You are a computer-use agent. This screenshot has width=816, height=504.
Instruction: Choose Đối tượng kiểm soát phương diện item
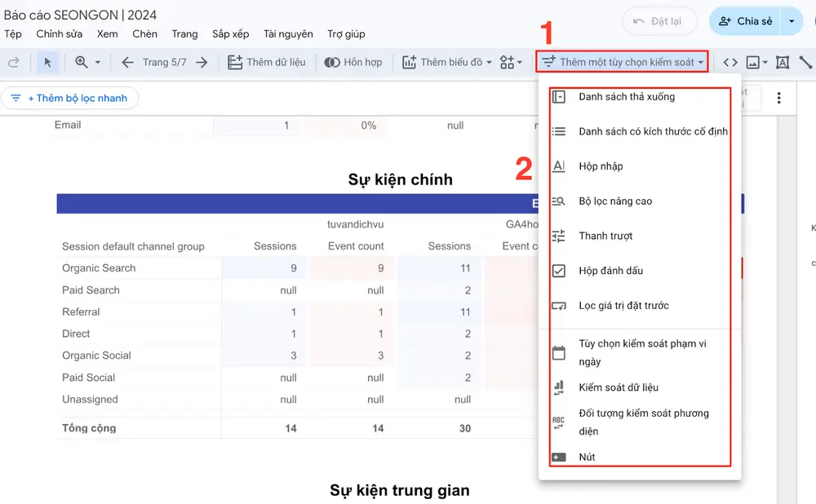(x=640, y=422)
